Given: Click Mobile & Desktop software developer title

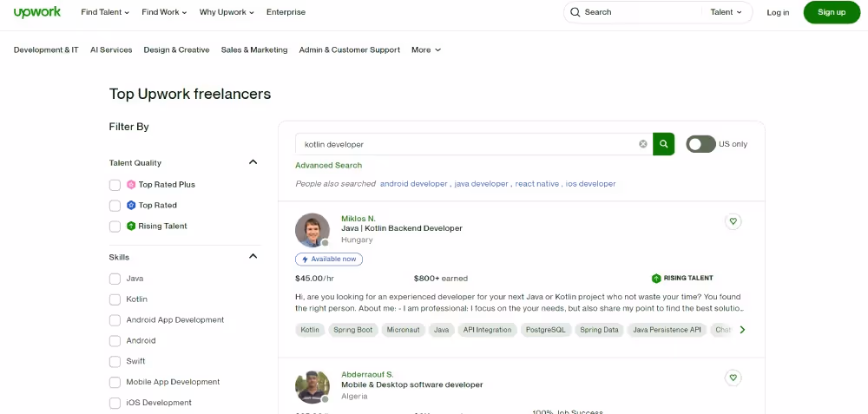Looking at the screenshot, I should point(411,384).
